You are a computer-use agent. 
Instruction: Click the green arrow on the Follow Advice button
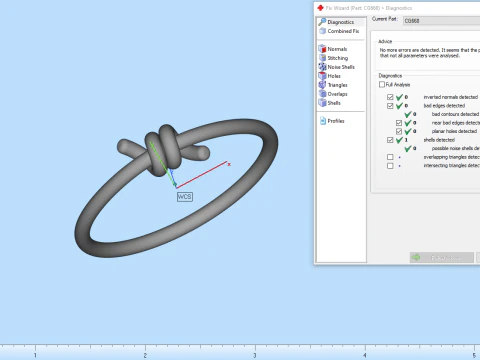coord(416,257)
